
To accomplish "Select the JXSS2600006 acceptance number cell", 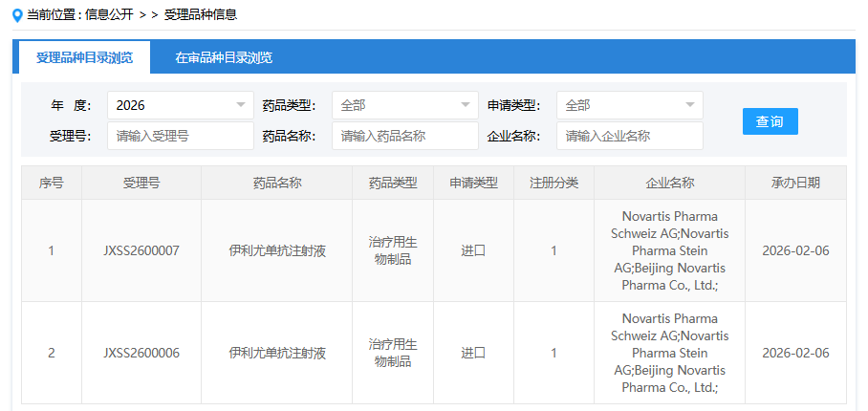I will 141,353.
